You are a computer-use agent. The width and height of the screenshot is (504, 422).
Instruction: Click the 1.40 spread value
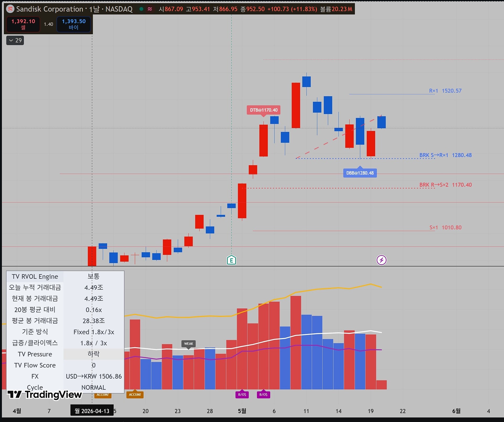(x=48, y=24)
